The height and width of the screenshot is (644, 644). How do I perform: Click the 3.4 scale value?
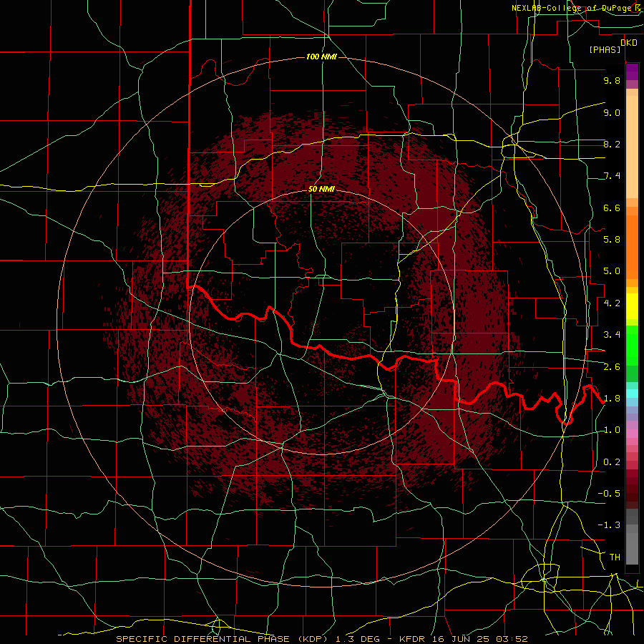click(612, 335)
